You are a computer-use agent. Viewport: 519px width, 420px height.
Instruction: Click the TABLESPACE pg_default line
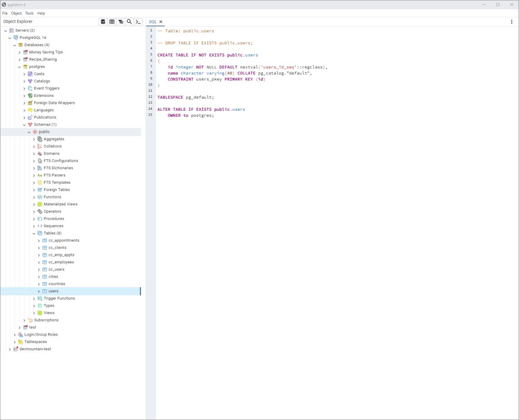pos(186,97)
